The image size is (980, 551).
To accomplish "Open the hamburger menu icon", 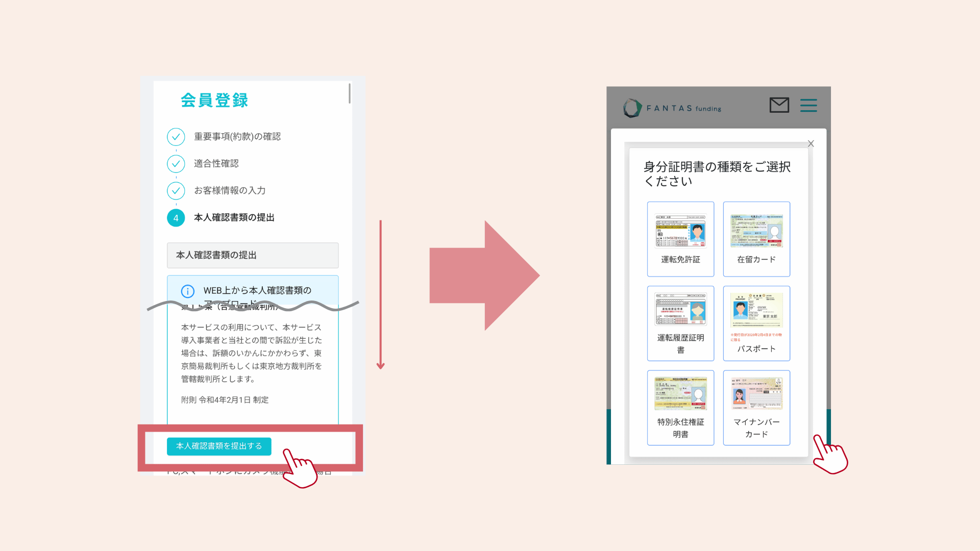I will click(808, 105).
